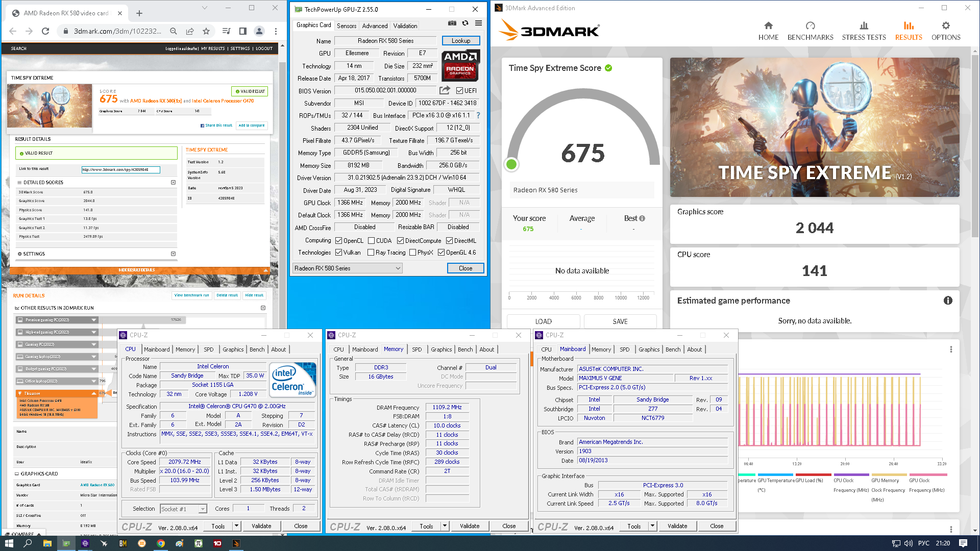Image resolution: width=980 pixels, height=551 pixels.
Task: Open the Graphics tab in the CPU-Z Mainboard window
Action: click(x=649, y=349)
